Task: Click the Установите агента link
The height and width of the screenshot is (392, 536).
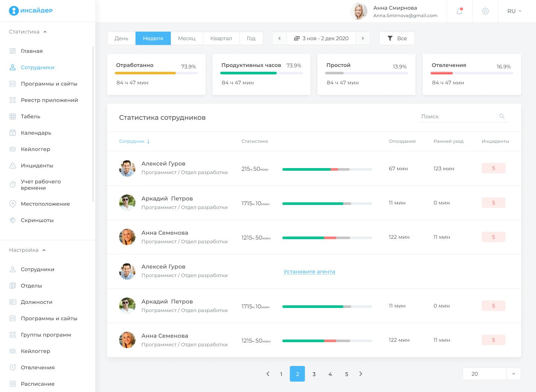Action: (309, 271)
